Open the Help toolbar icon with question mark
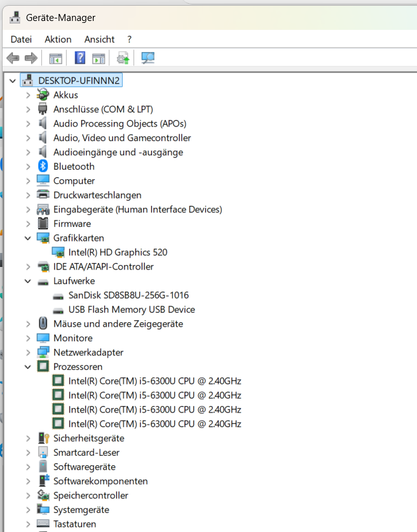This screenshot has height=532, width=417. click(80, 58)
